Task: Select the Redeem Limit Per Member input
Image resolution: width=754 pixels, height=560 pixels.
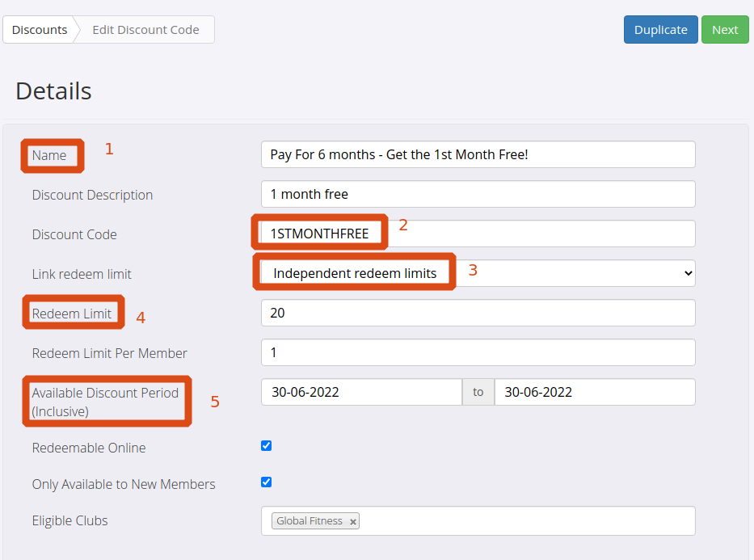Action: tap(478, 352)
